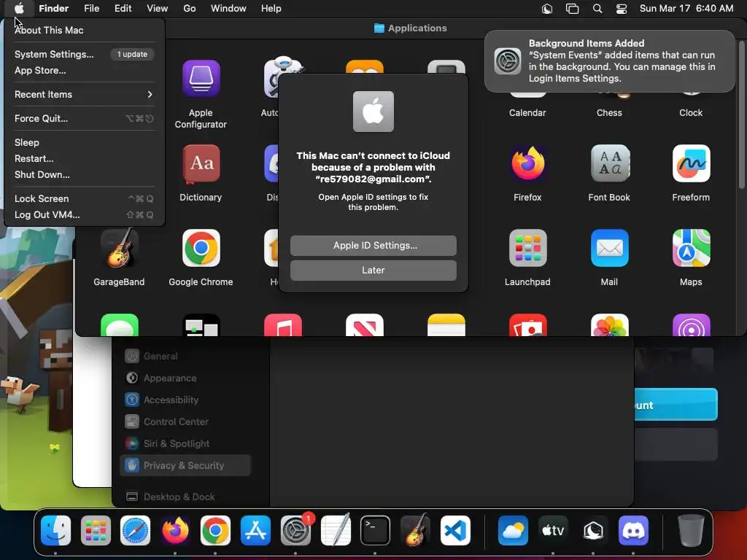This screenshot has height=560, width=747.
Task: Select General in System Settings sidebar
Action: point(185,356)
